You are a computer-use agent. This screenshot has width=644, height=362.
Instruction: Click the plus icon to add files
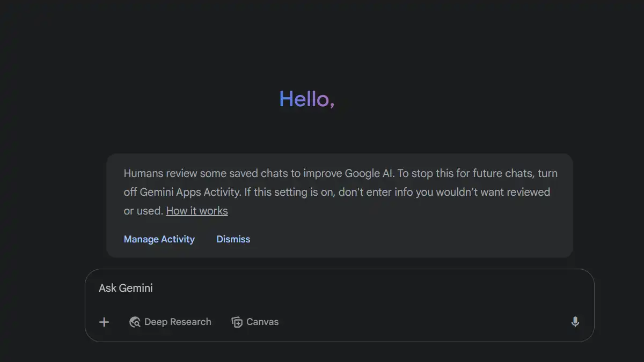coord(104,322)
